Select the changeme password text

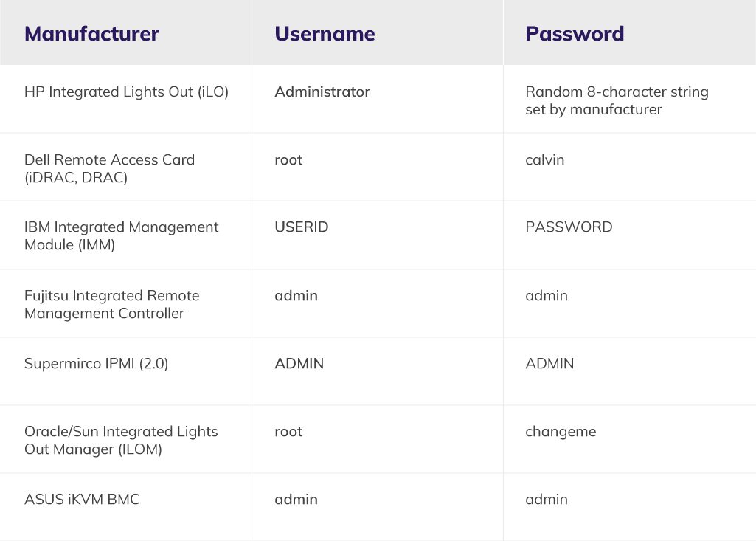pos(561,432)
